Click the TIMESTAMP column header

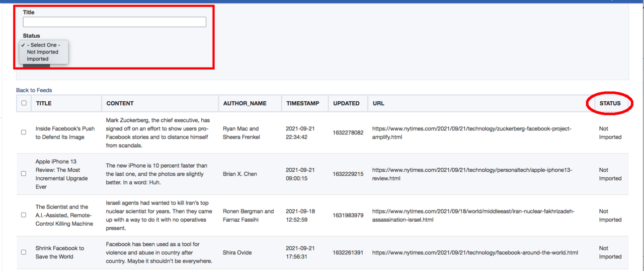(x=302, y=103)
